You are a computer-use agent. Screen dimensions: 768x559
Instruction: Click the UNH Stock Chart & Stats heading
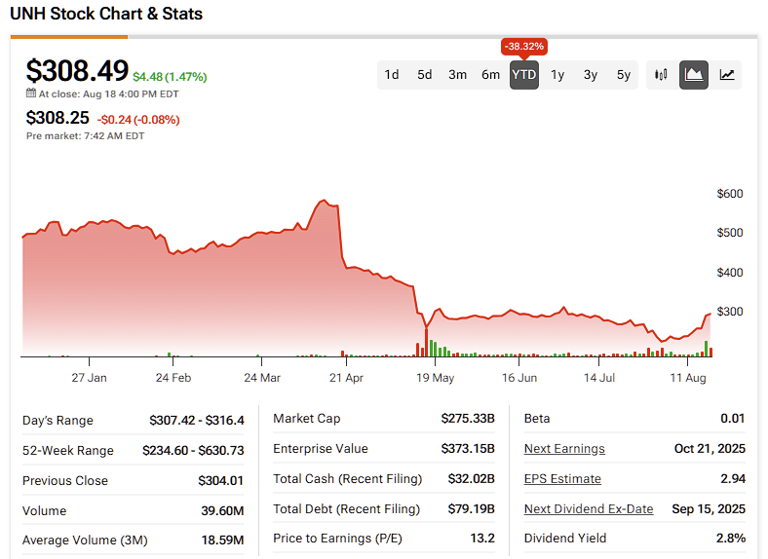106,14
